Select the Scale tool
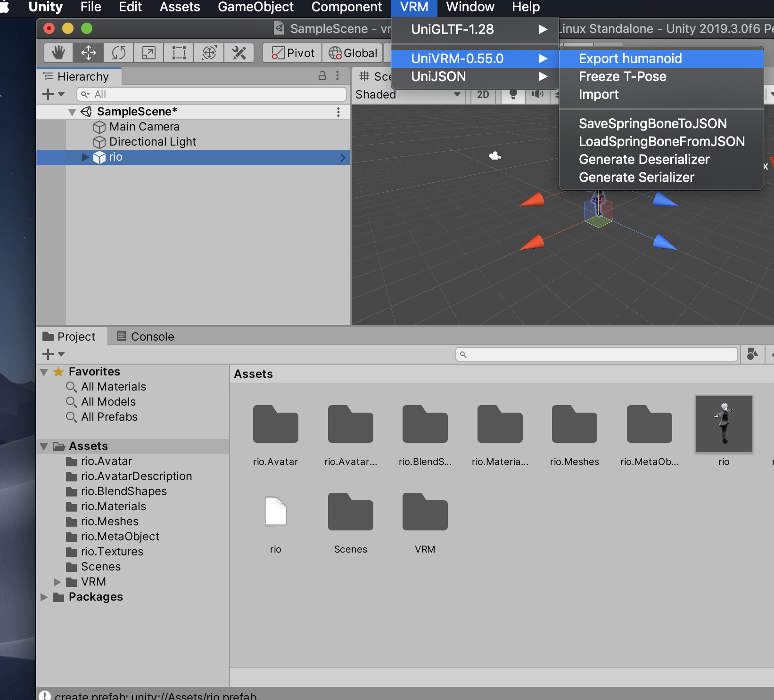This screenshot has width=774, height=700. 148,53
